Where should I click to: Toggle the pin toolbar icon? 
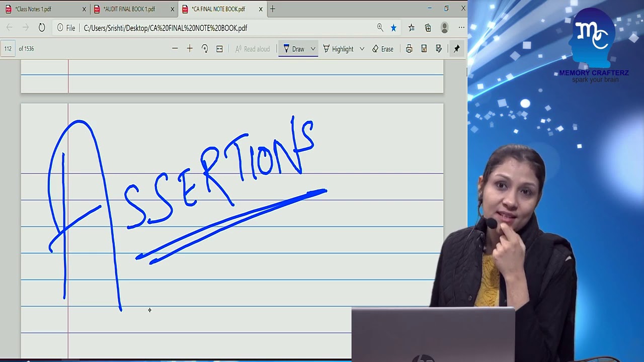[x=456, y=49]
